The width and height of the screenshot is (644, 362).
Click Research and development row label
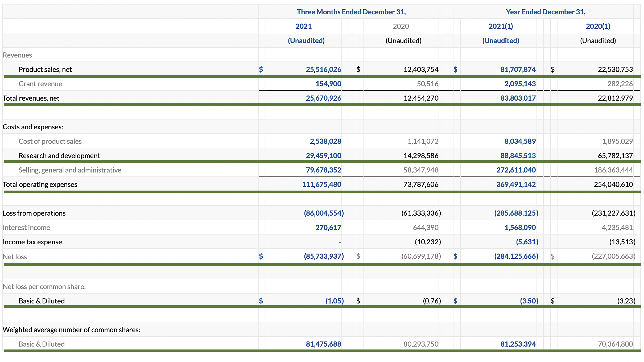click(x=59, y=156)
